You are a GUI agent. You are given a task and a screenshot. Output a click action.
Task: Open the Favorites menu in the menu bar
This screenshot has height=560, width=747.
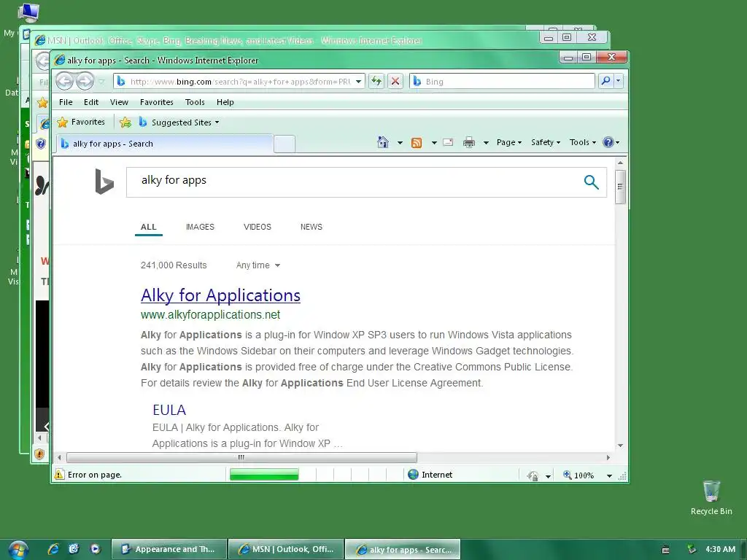click(157, 102)
